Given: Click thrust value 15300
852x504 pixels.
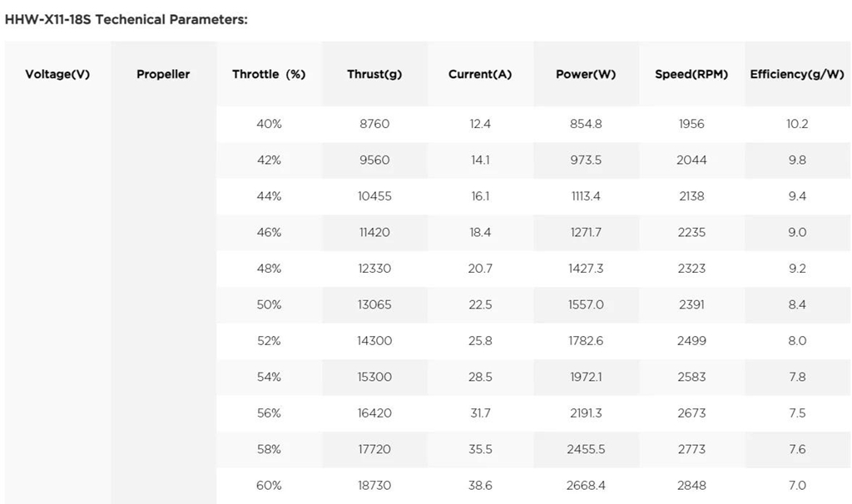Looking at the screenshot, I should (374, 377).
